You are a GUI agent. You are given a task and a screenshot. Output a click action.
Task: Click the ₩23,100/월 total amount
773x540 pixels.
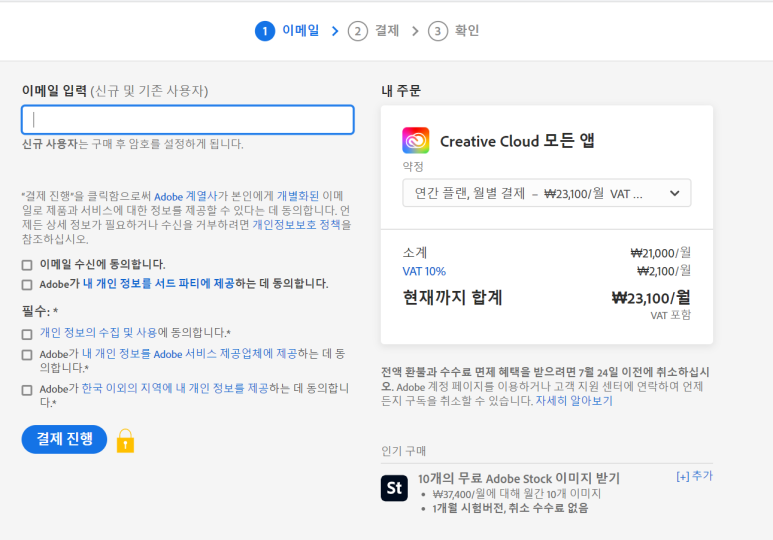pyautogui.click(x=651, y=298)
